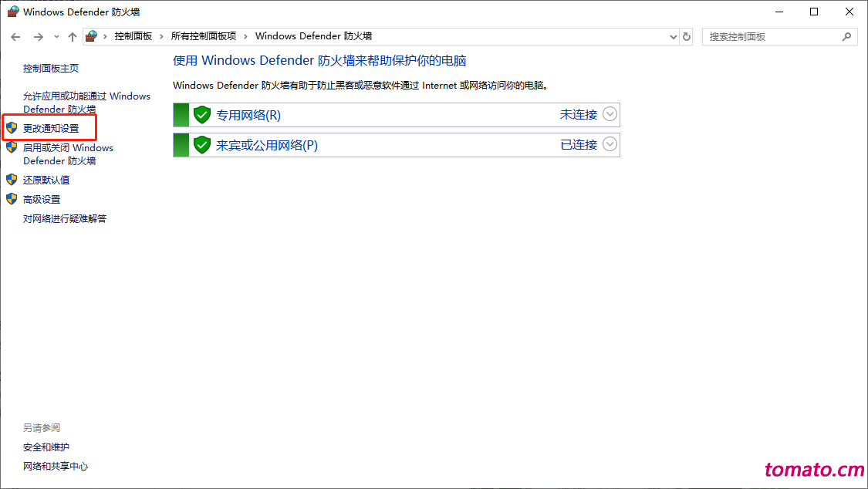Click shield icon beside 还原默认值
868x489 pixels.
click(12, 180)
